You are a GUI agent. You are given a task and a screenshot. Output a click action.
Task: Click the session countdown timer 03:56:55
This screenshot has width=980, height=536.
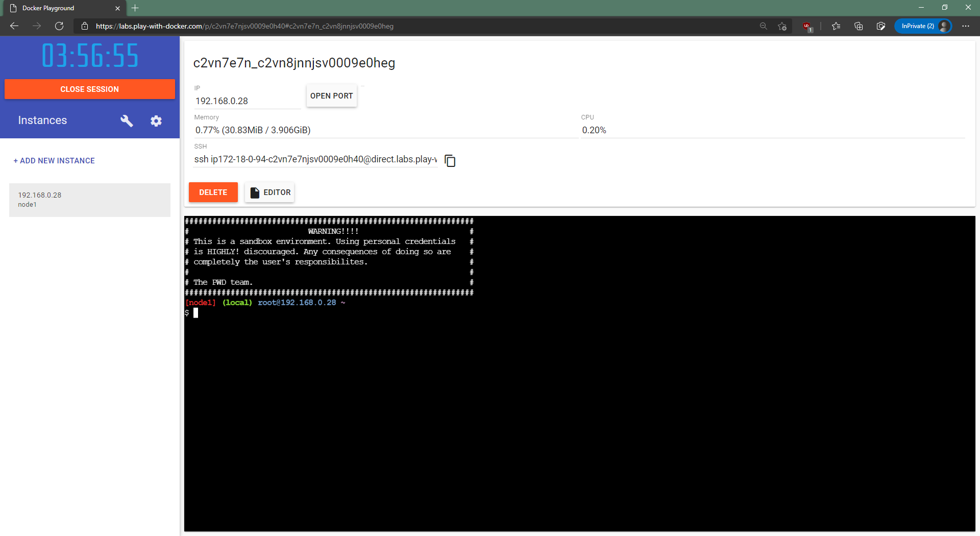click(x=90, y=56)
